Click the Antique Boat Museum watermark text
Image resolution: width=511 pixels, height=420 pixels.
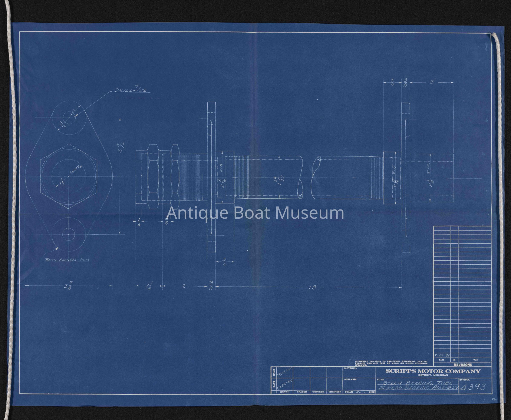255,213
